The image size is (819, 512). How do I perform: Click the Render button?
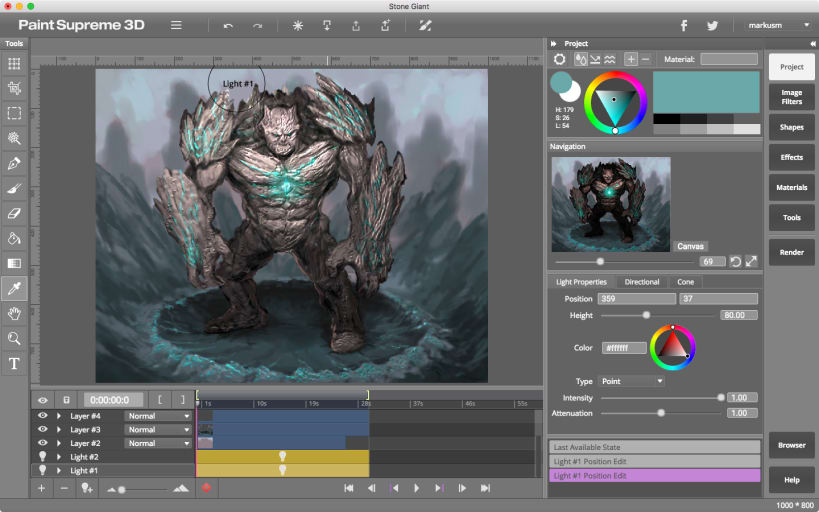(x=791, y=252)
